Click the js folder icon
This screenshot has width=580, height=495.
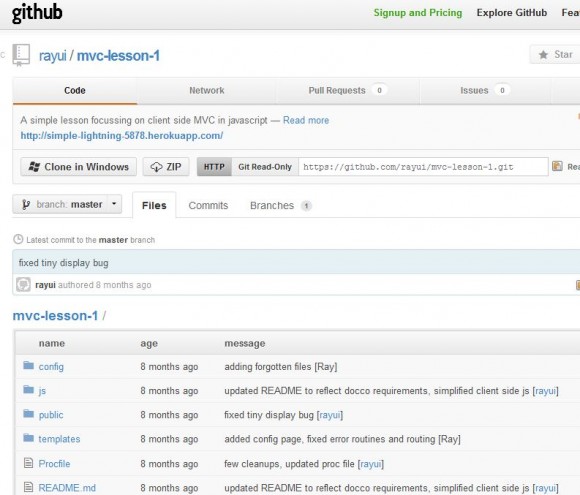click(x=28, y=390)
